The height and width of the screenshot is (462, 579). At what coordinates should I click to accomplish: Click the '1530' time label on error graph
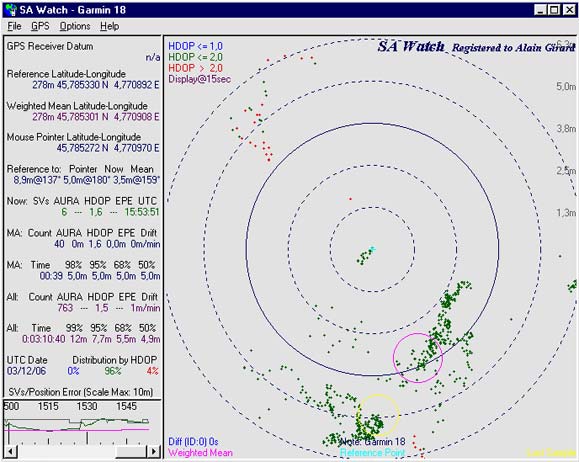click(x=87, y=407)
